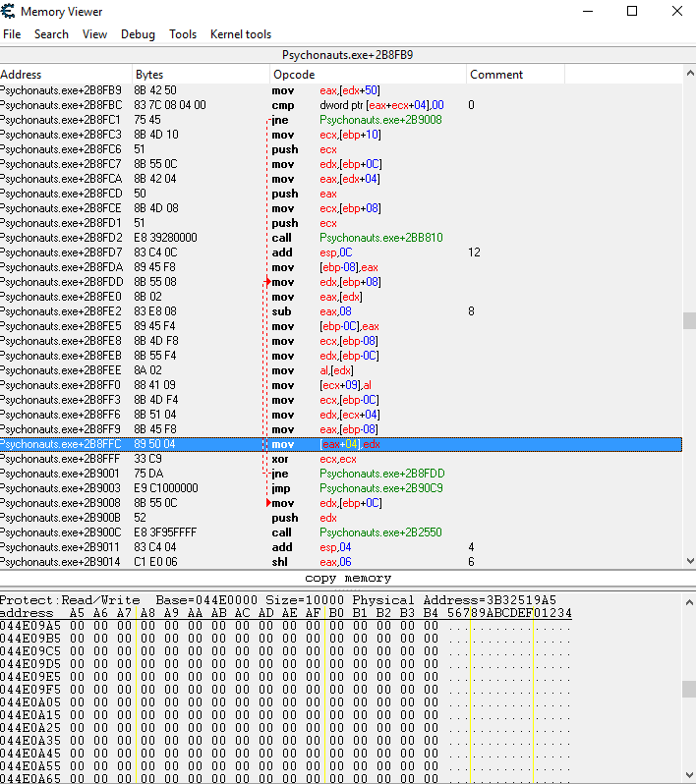This screenshot has height=784, width=696.
Task: Click the Comment column header
Action: (496, 75)
